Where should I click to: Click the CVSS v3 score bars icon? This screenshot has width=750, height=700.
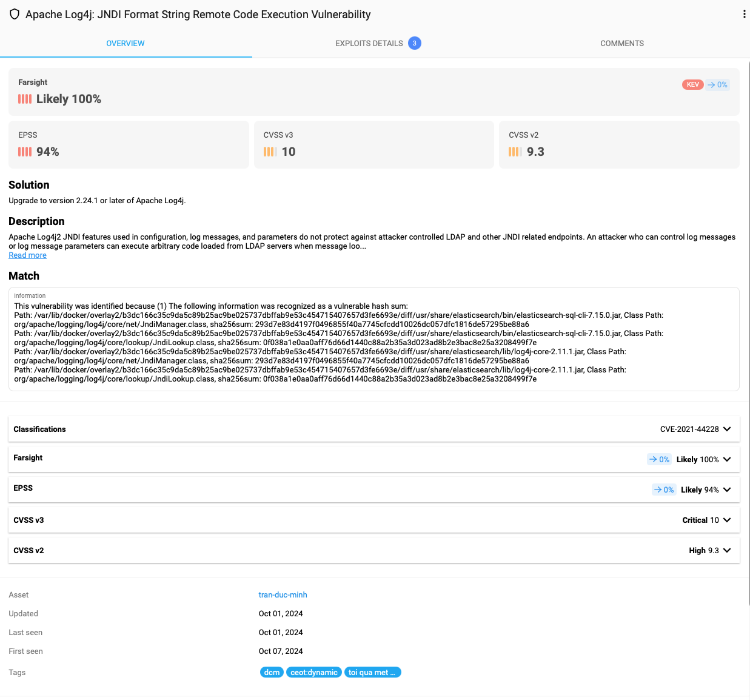pyautogui.click(x=270, y=152)
